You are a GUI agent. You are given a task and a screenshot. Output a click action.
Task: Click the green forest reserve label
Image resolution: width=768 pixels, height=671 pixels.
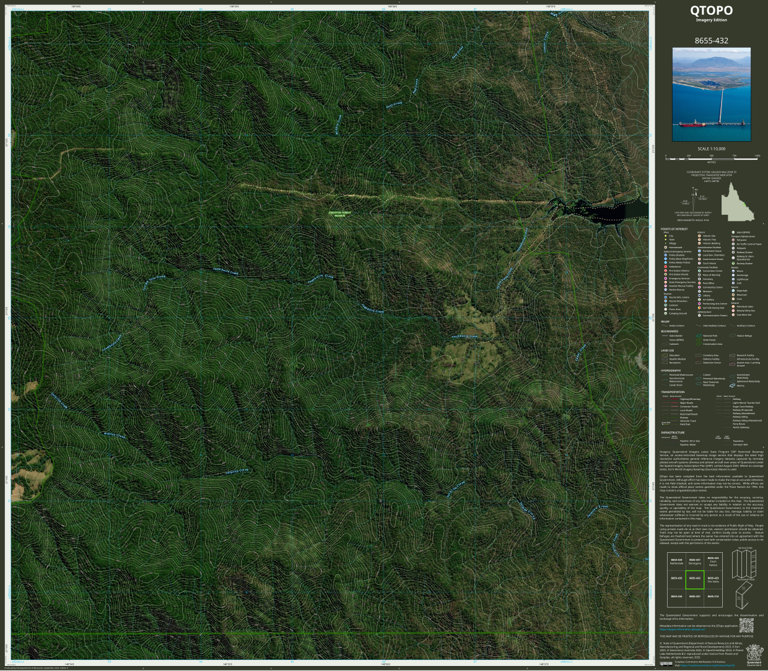point(340,214)
